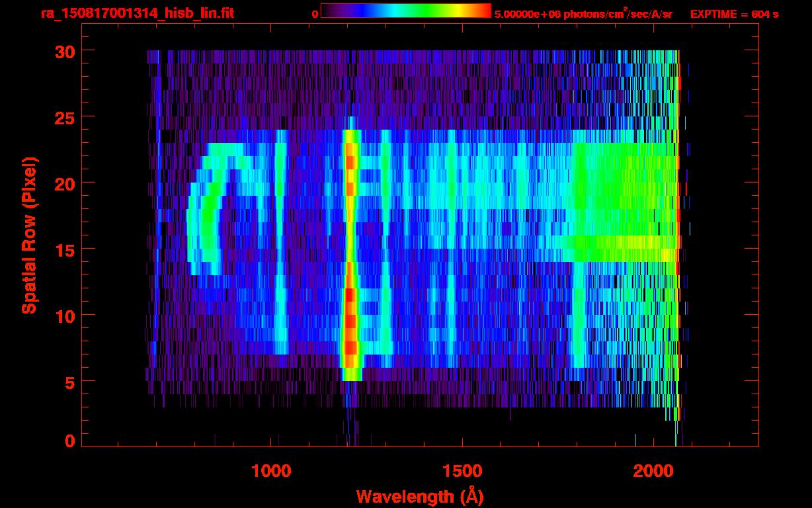Click the bright horizontal band at row 15 near 1900 Å
This screenshot has height=508, width=812.
(x=625, y=248)
